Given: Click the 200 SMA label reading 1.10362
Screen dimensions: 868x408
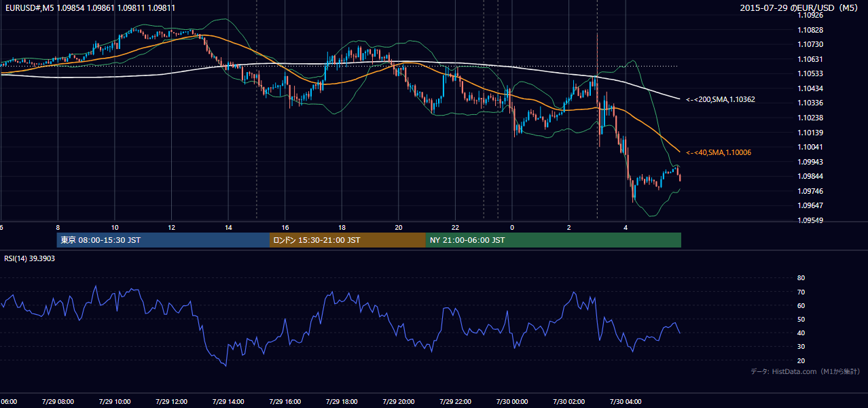Looking at the screenshot, I should coord(721,99).
